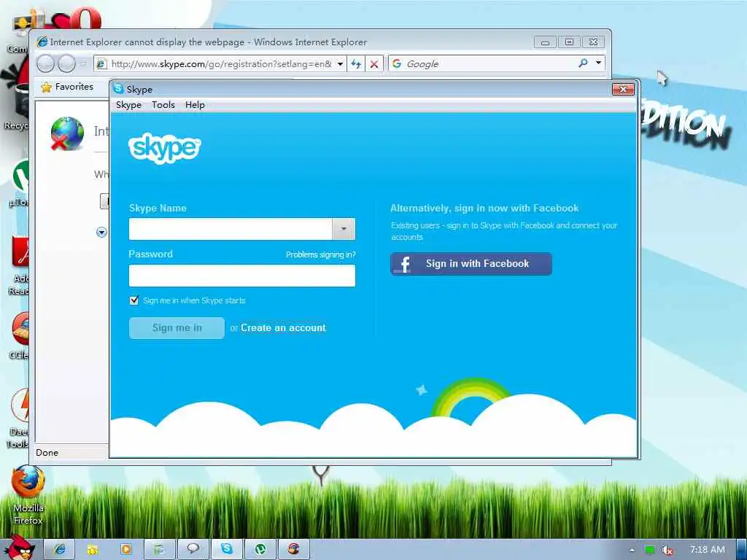Refresh the page in Internet Explorer
Screen dimensions: 747x560
pyautogui.click(x=356, y=64)
